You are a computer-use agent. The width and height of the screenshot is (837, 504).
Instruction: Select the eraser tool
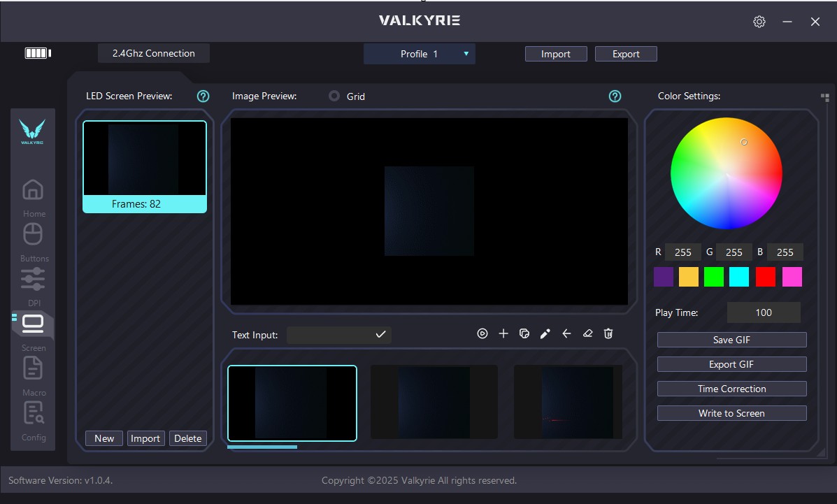coord(587,333)
